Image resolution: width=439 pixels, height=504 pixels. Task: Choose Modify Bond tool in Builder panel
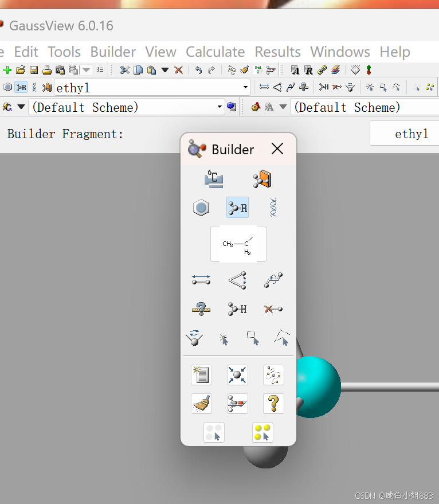(201, 280)
